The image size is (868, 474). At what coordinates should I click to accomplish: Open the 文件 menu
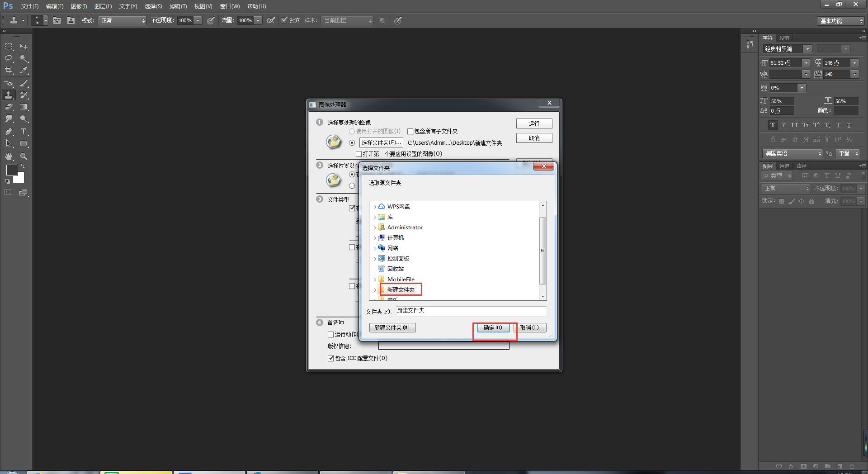click(30, 6)
